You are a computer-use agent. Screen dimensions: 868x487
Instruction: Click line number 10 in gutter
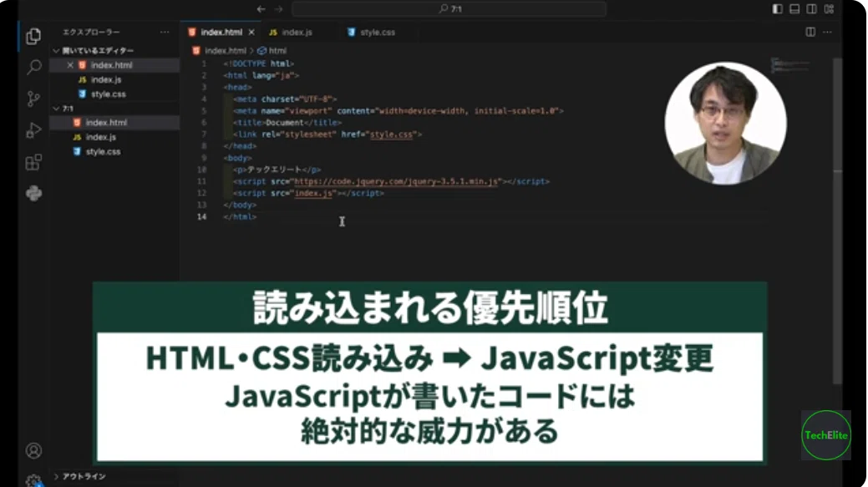(202, 170)
